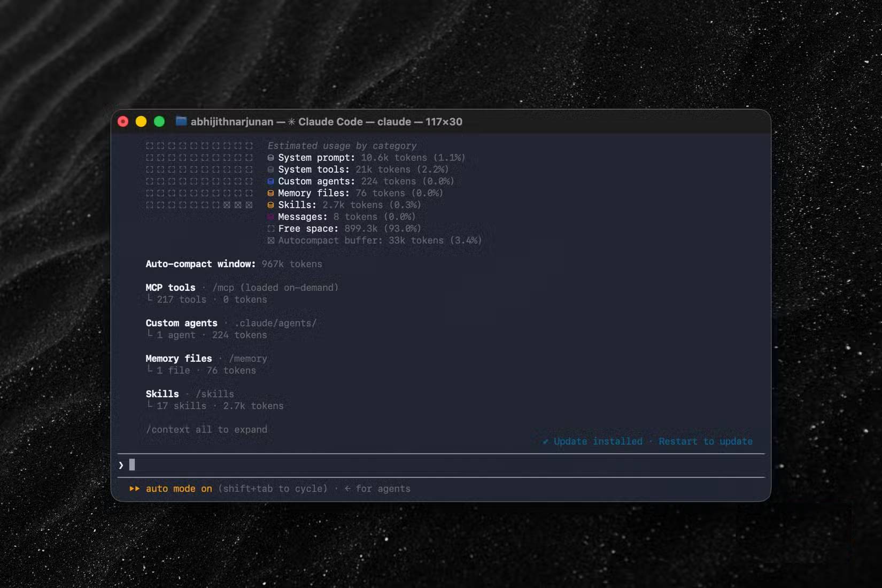The height and width of the screenshot is (588, 882).
Task: Click the '8 tokens (0.0%)' value
Action: coord(374,216)
